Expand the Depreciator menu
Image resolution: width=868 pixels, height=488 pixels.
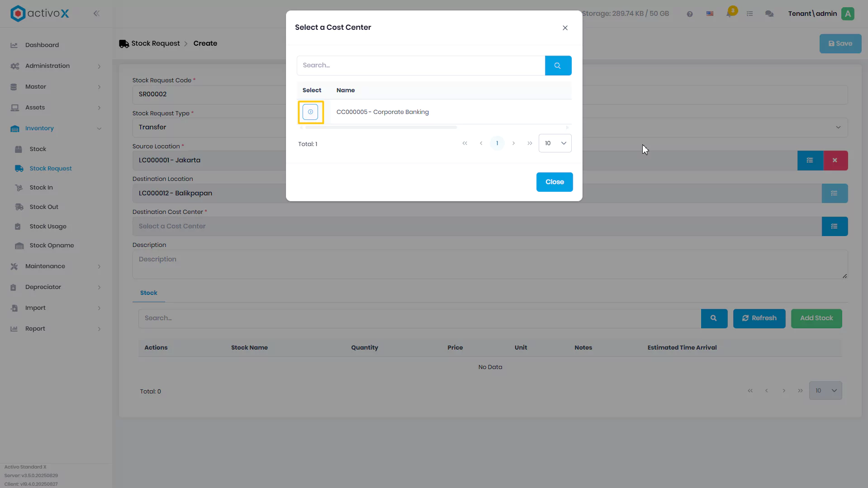[x=56, y=287]
